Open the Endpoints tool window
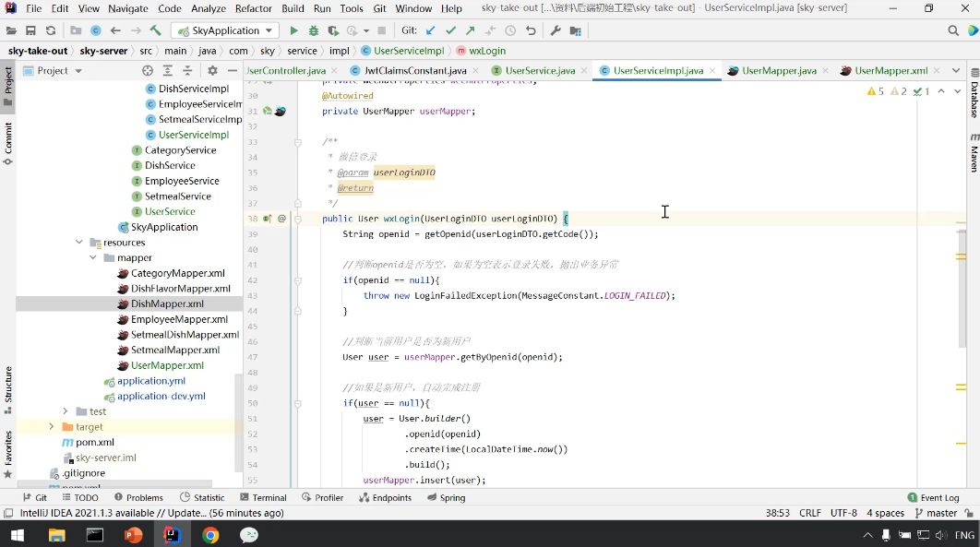 [x=386, y=498]
